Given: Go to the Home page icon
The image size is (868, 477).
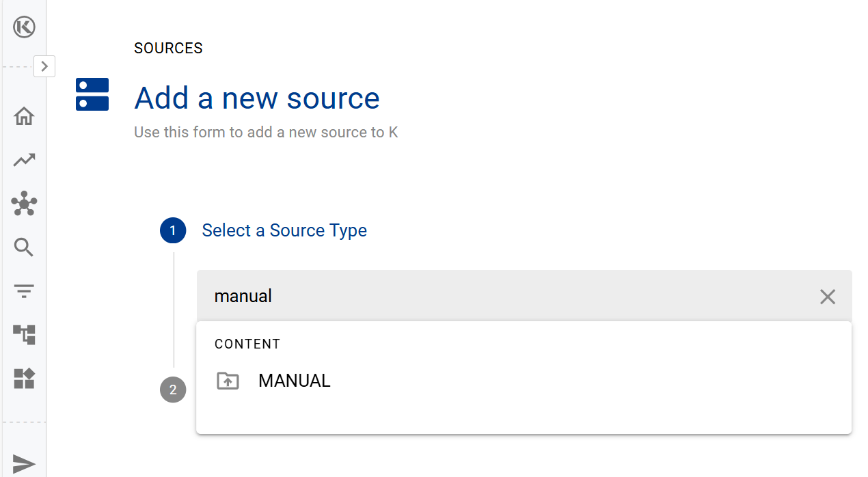Looking at the screenshot, I should (x=24, y=116).
